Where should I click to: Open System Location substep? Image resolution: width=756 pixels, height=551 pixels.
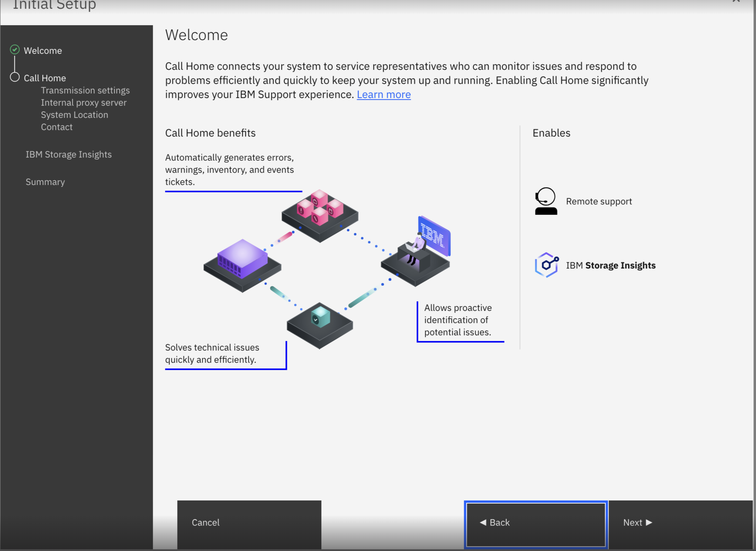tap(74, 115)
